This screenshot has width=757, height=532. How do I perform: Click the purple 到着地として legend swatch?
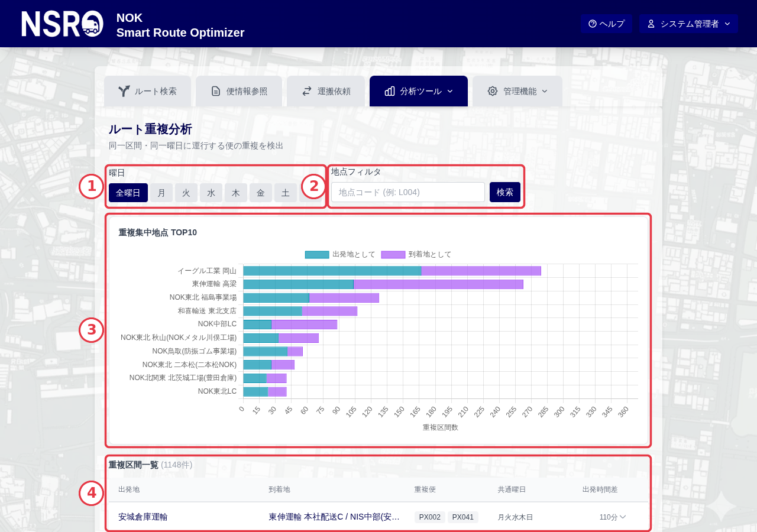click(x=393, y=255)
